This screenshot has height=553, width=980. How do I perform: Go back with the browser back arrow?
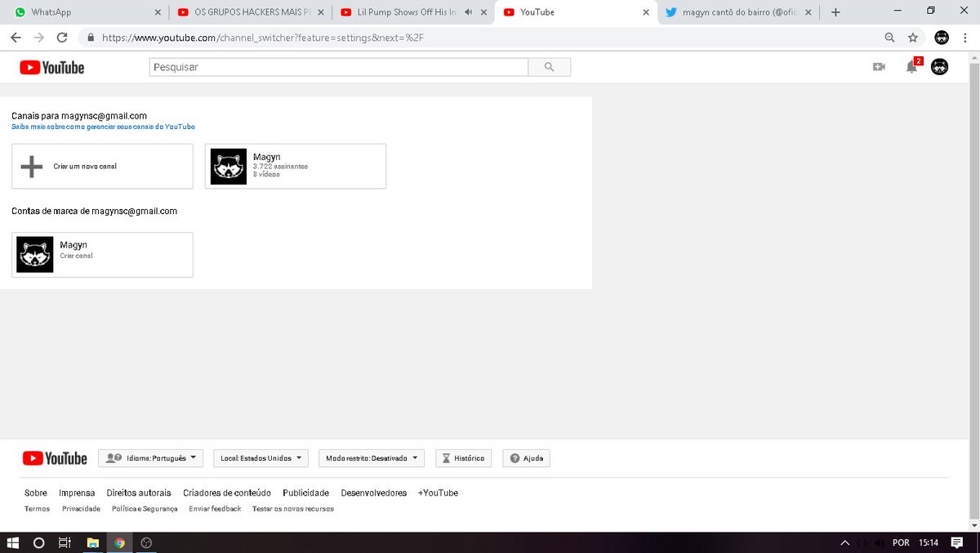(x=16, y=38)
